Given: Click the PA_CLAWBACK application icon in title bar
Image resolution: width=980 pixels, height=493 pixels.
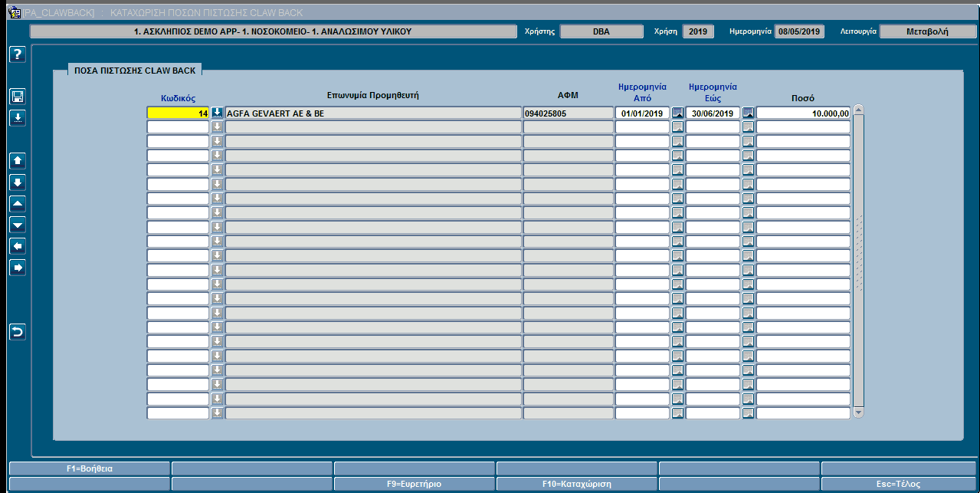Looking at the screenshot, I should (x=13, y=12).
